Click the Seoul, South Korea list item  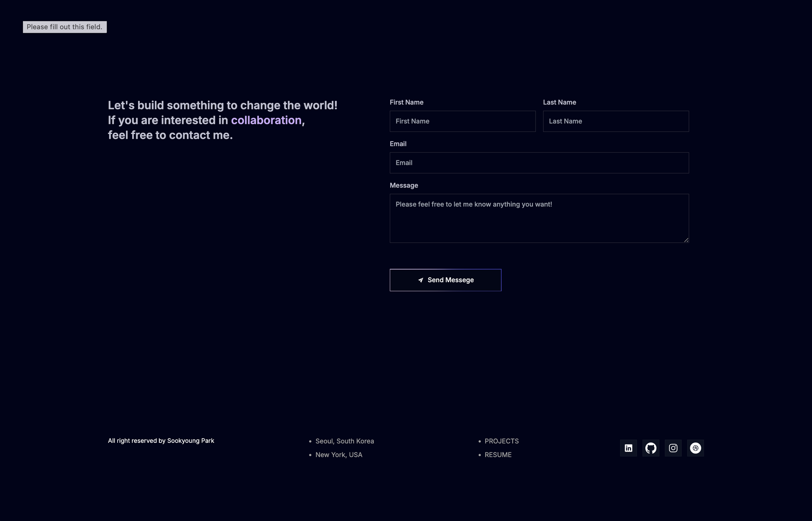click(x=344, y=441)
